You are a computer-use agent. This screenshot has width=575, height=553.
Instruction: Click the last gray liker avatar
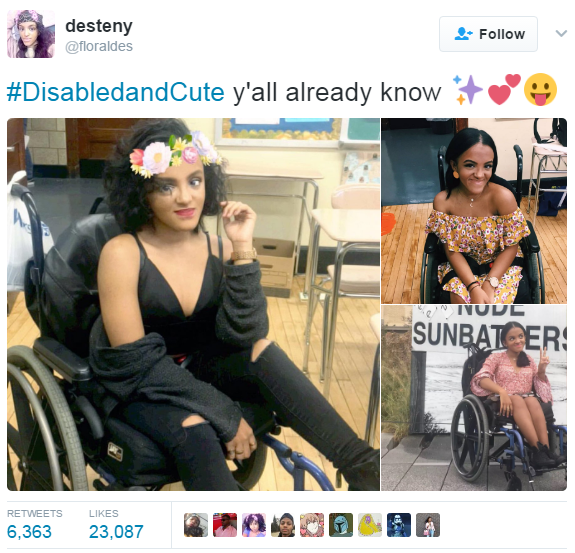(428, 525)
